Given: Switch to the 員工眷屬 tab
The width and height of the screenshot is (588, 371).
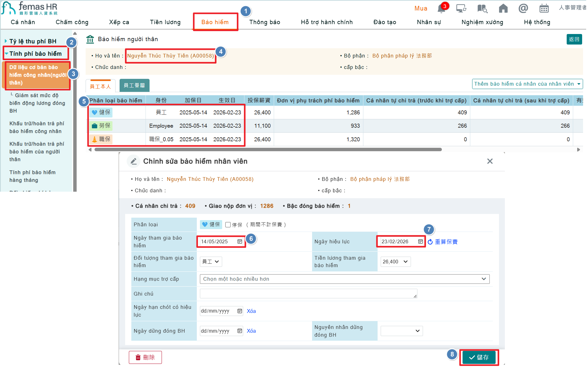Looking at the screenshot, I should (x=134, y=85).
